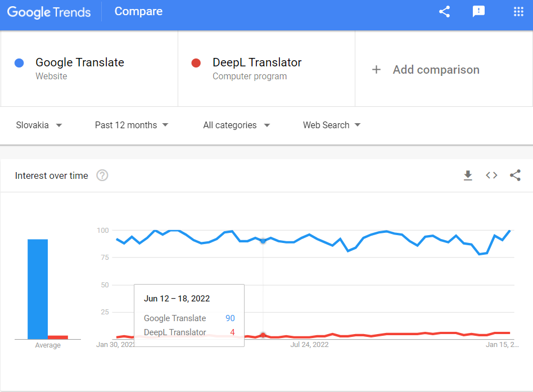Open the Google apps grid icon
Screen dimensions: 533x392
tap(518, 12)
